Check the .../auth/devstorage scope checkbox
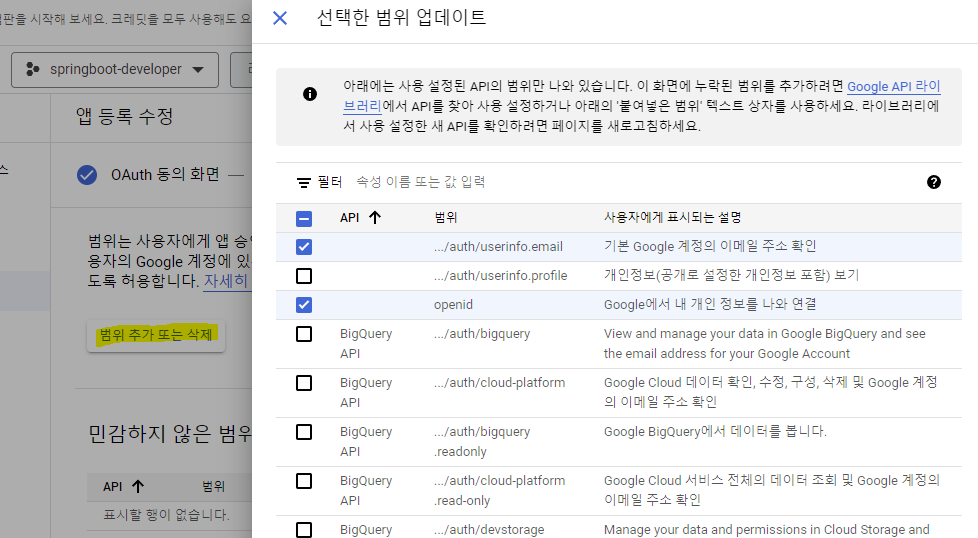The image size is (978, 538). coord(304,530)
